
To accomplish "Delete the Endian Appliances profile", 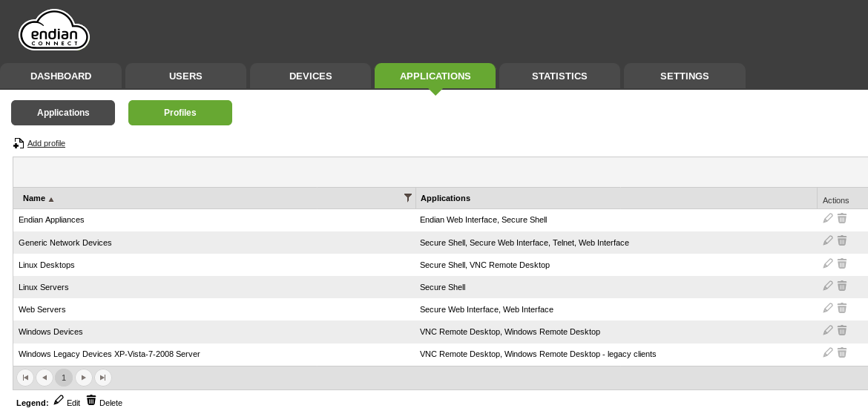I will [842, 218].
